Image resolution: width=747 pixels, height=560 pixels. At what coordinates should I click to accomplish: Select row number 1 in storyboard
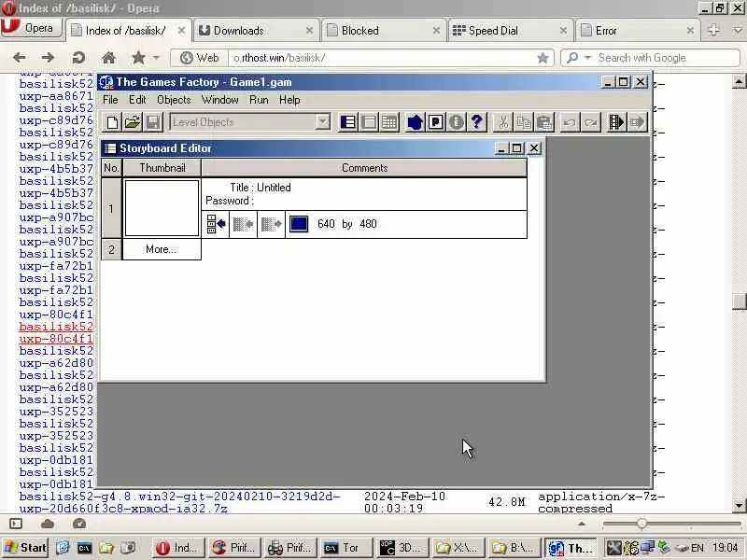pyautogui.click(x=111, y=208)
